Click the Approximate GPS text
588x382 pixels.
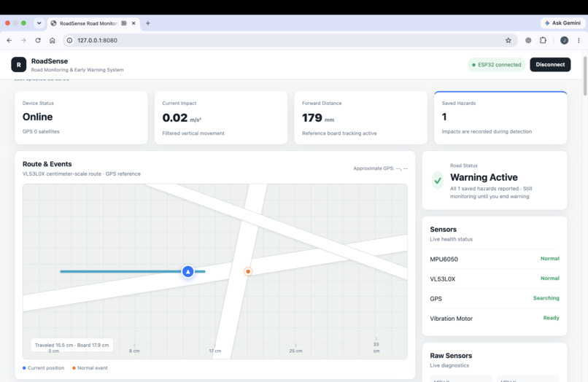380,168
